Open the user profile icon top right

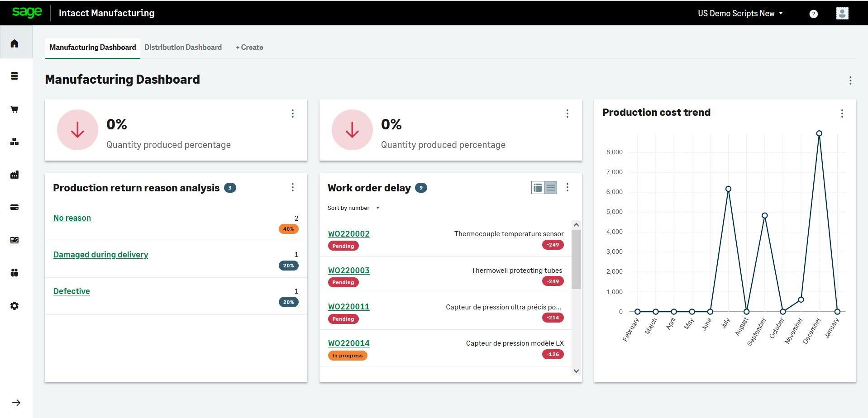coord(842,13)
